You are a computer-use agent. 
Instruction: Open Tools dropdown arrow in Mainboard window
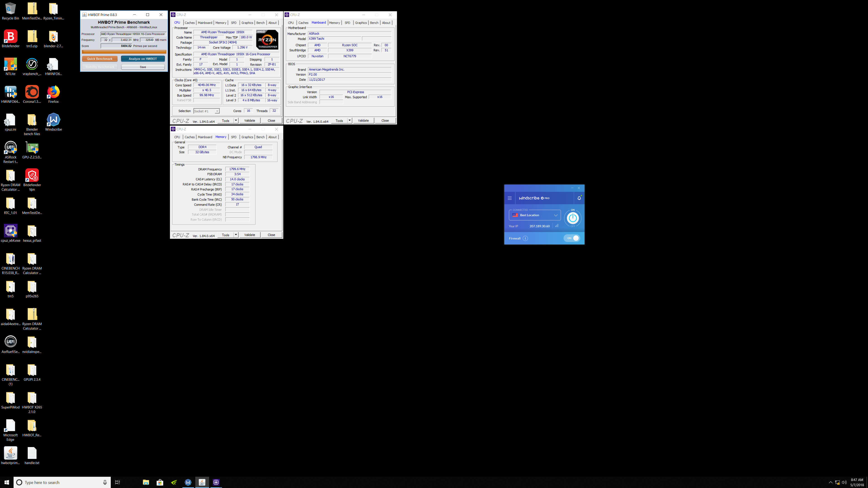349,121
